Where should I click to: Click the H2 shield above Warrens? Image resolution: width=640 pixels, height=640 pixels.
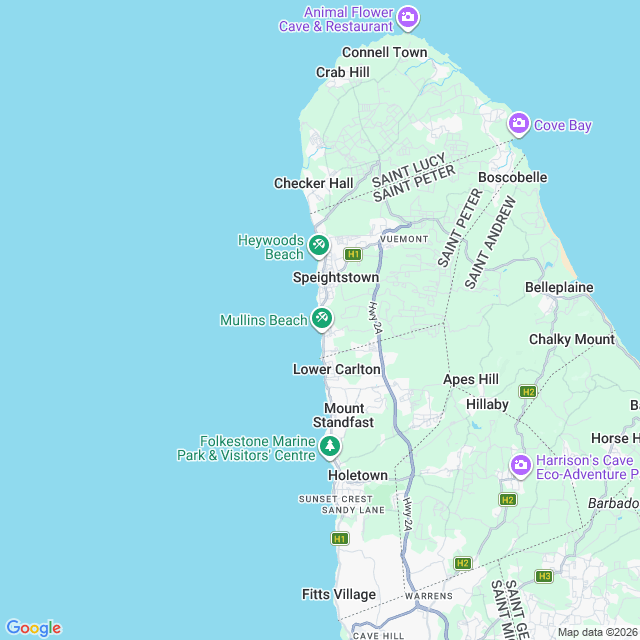[x=463, y=564]
